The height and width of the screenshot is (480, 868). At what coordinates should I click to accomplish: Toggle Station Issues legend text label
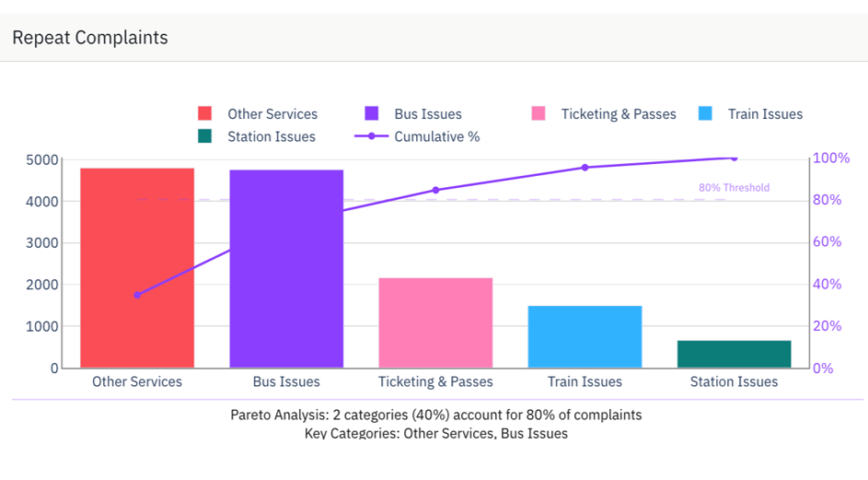click(x=272, y=136)
